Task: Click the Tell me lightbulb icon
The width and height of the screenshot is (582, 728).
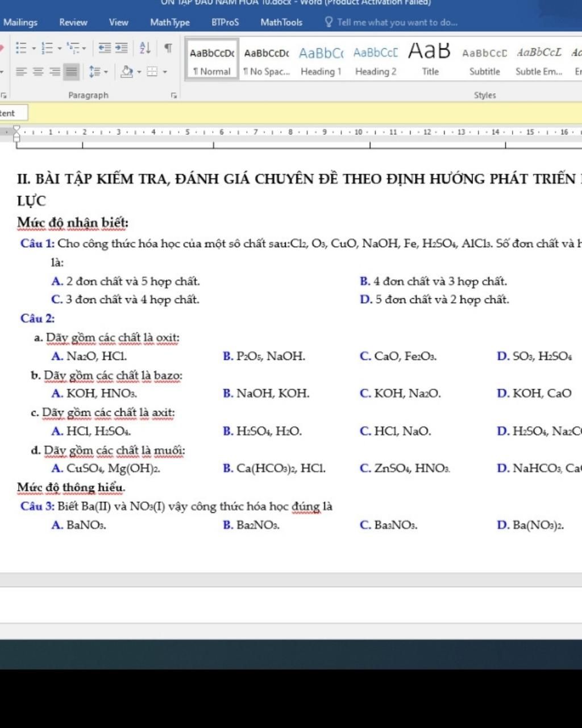Action: [x=329, y=22]
